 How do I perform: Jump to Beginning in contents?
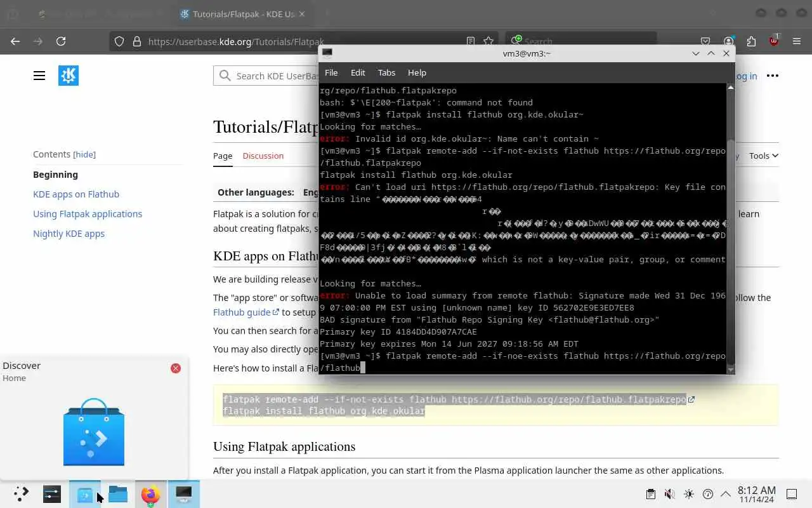pyautogui.click(x=55, y=175)
